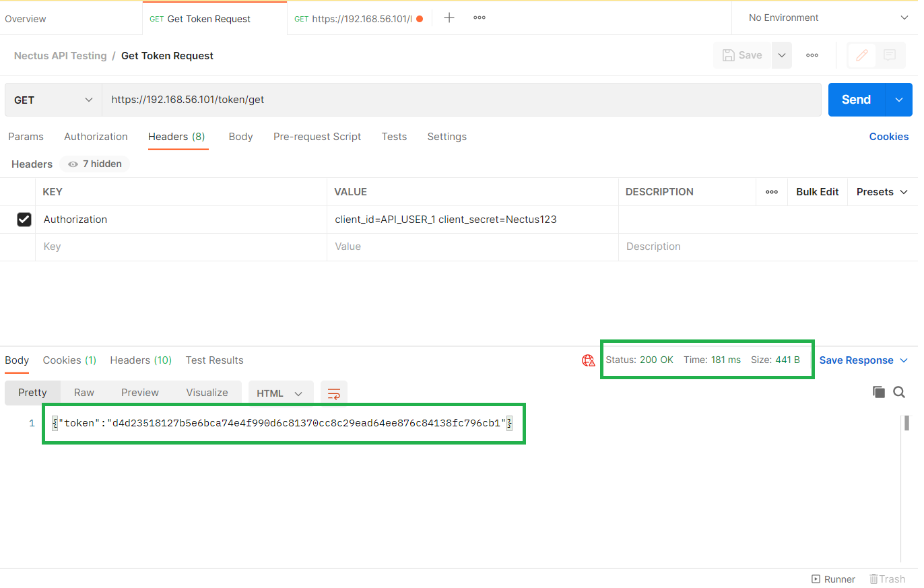Select the response Body tab
Screen dimensions: 924x588
17,360
